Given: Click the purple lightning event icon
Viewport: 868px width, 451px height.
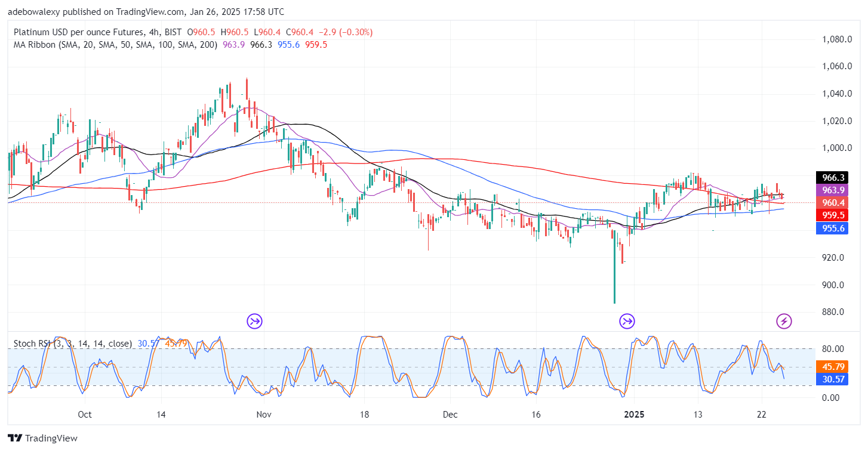Looking at the screenshot, I should [x=784, y=322].
